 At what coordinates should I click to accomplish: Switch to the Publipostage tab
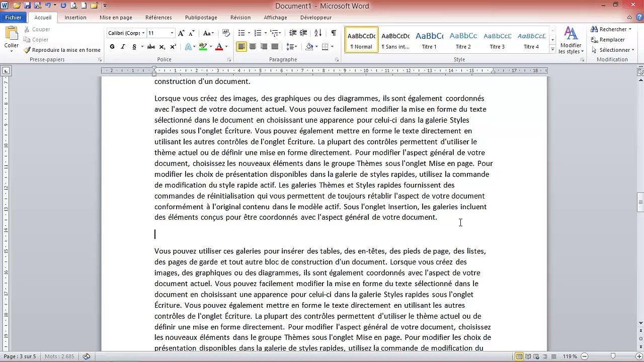click(201, 18)
